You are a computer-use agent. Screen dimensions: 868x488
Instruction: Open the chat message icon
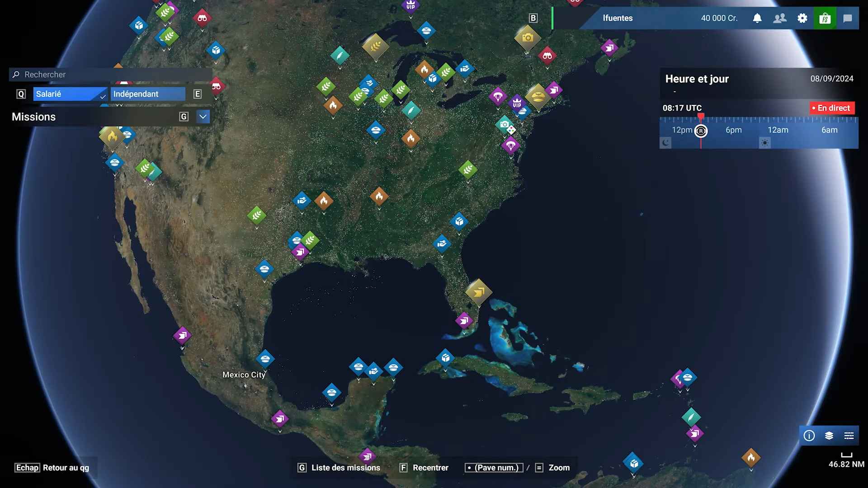pyautogui.click(x=848, y=18)
